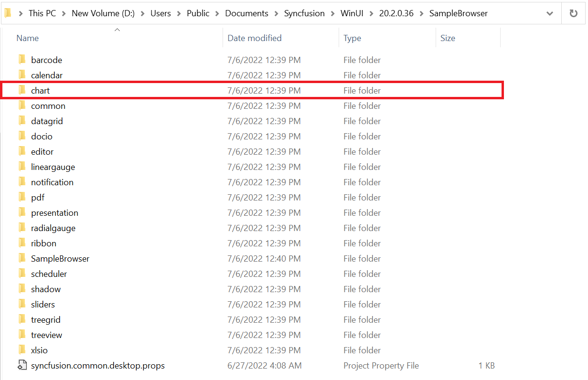Select the xlsio folder icon
Screen dimensions: 588x380
point(22,350)
